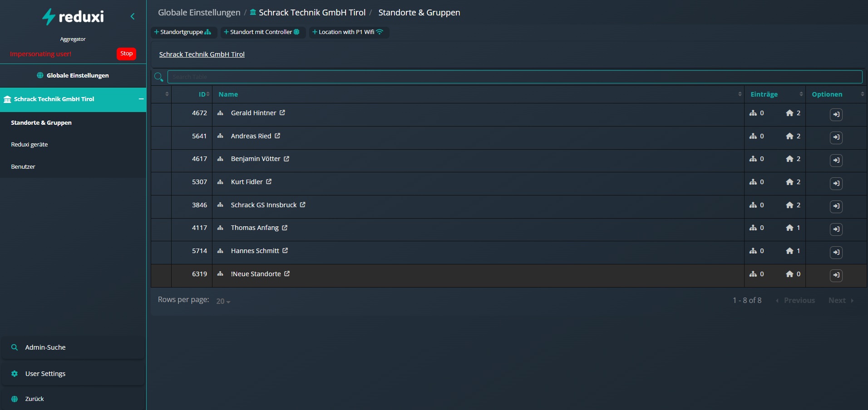
Task: Open Admin-Suche
Action: coord(73,347)
